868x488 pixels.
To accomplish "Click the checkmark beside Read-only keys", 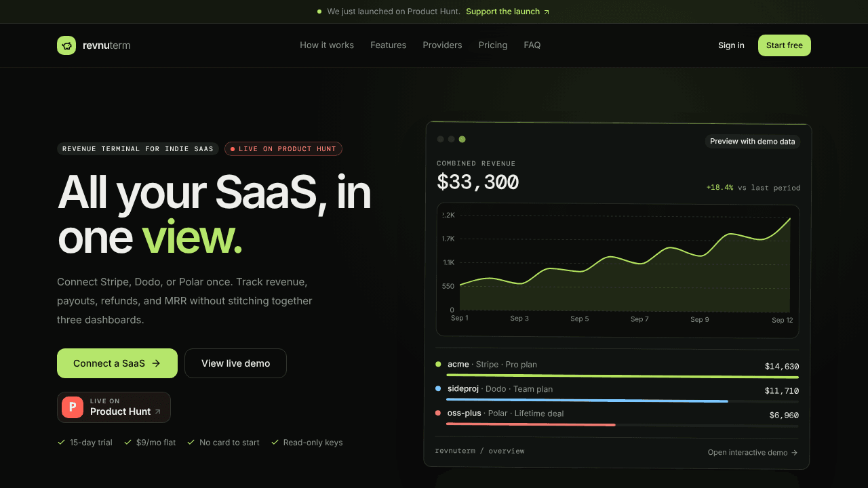I will point(275,443).
